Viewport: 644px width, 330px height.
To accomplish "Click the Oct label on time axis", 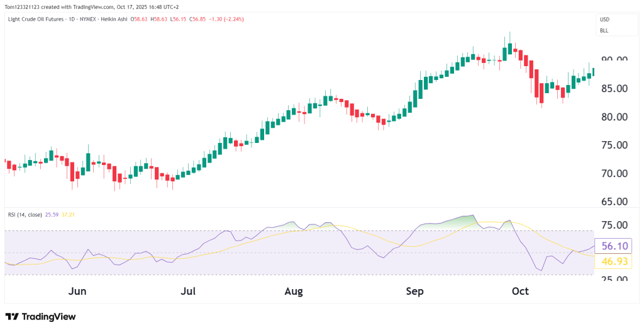I will 520,292.
